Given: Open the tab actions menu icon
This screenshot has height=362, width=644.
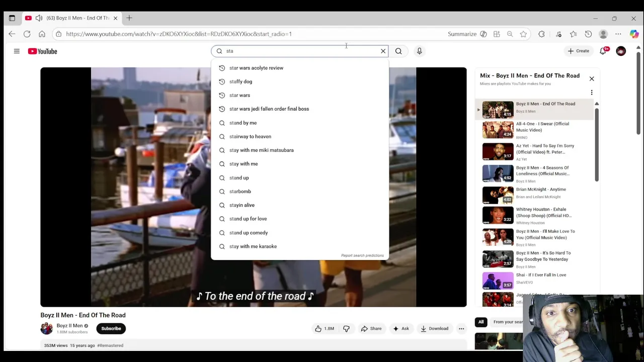Looking at the screenshot, I should click(x=12, y=18).
